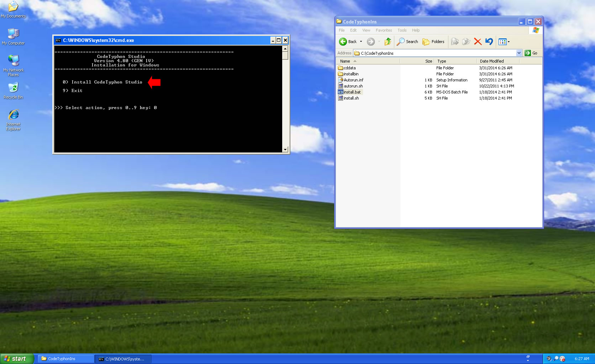Viewport: 595px width, 364px height.
Task: Sort files by Date Modified column header
Action: (x=498, y=61)
